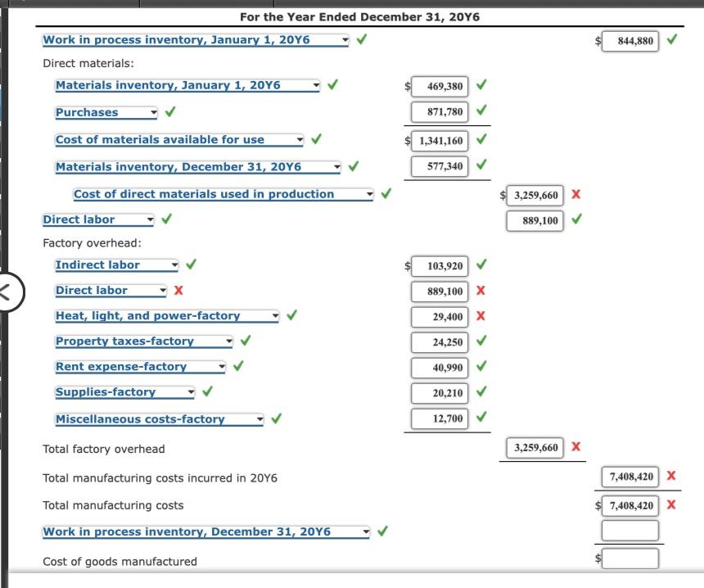Open Miscellaneous costs-factory dropdown
Image resolution: width=704 pixels, height=588 pixels.
(159, 419)
